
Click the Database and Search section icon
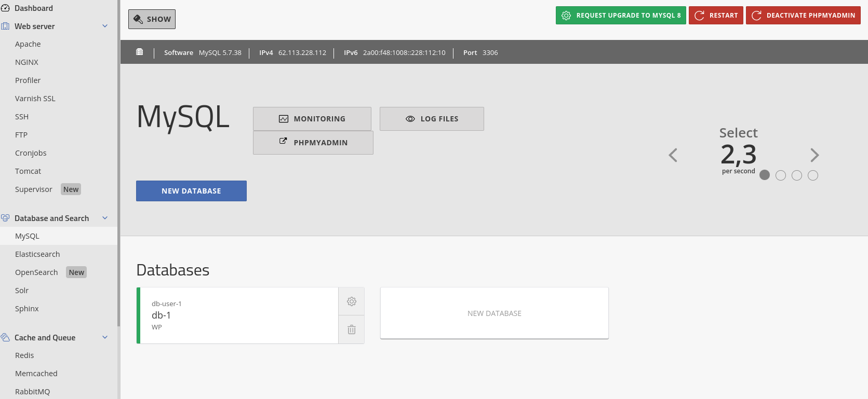click(x=5, y=218)
